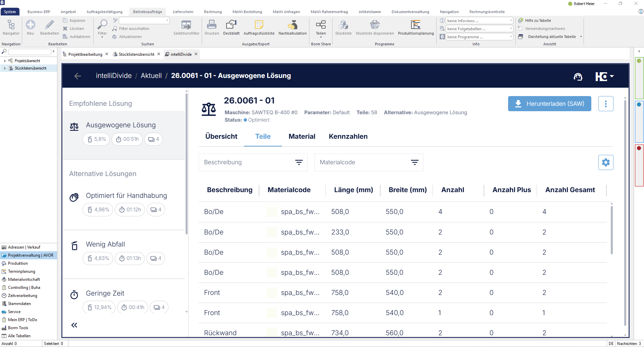Click the Auftragsstückliste icon
644x347 pixels.
[x=259, y=25]
